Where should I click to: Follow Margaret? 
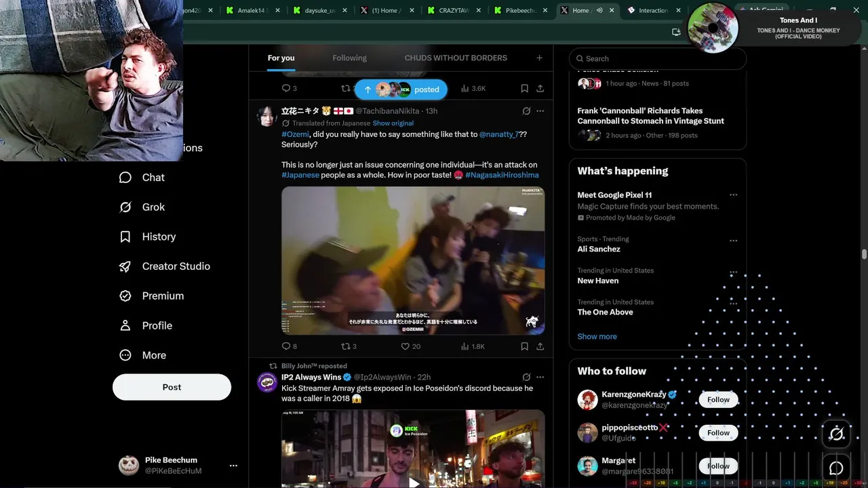[x=718, y=466]
